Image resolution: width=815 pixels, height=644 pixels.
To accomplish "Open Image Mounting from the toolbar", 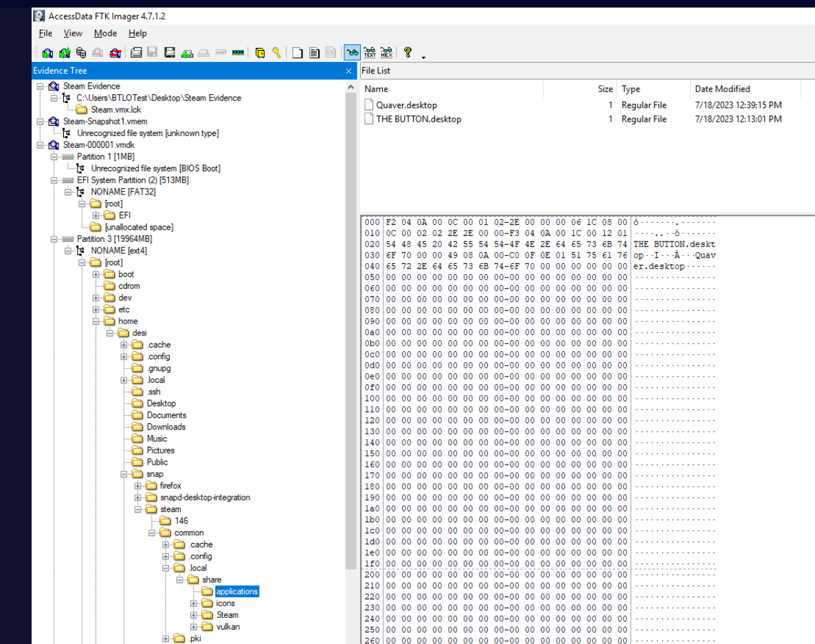I will (x=81, y=53).
